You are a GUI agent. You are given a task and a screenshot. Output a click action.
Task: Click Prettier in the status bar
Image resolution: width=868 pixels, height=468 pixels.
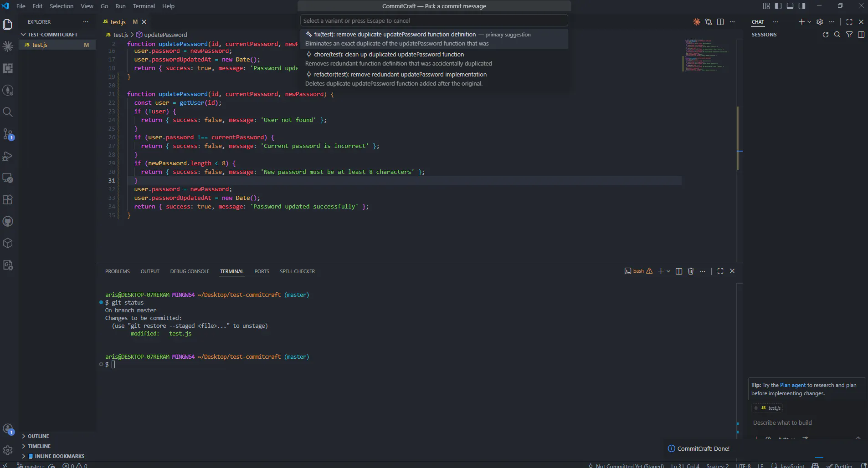pyautogui.click(x=840, y=465)
